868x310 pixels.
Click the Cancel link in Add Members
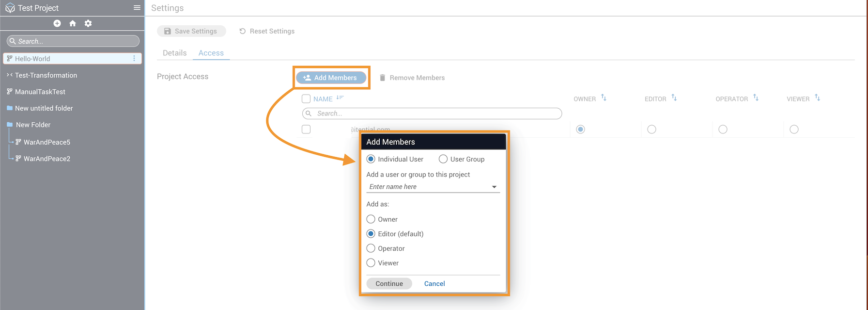(434, 284)
